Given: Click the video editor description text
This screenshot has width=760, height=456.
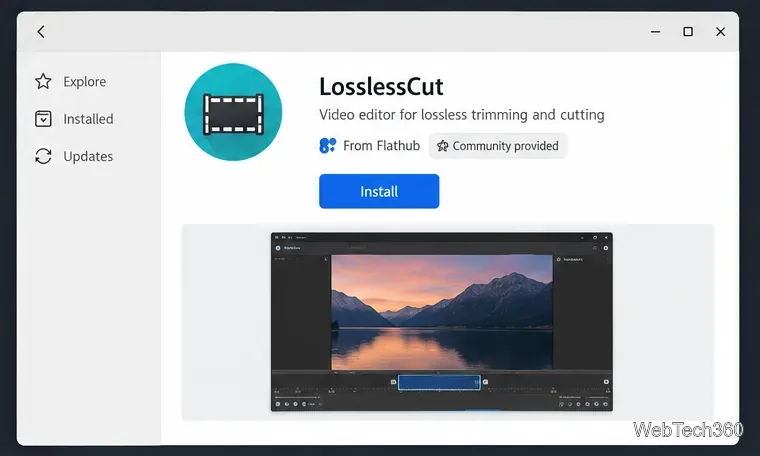Looking at the screenshot, I should click(461, 115).
